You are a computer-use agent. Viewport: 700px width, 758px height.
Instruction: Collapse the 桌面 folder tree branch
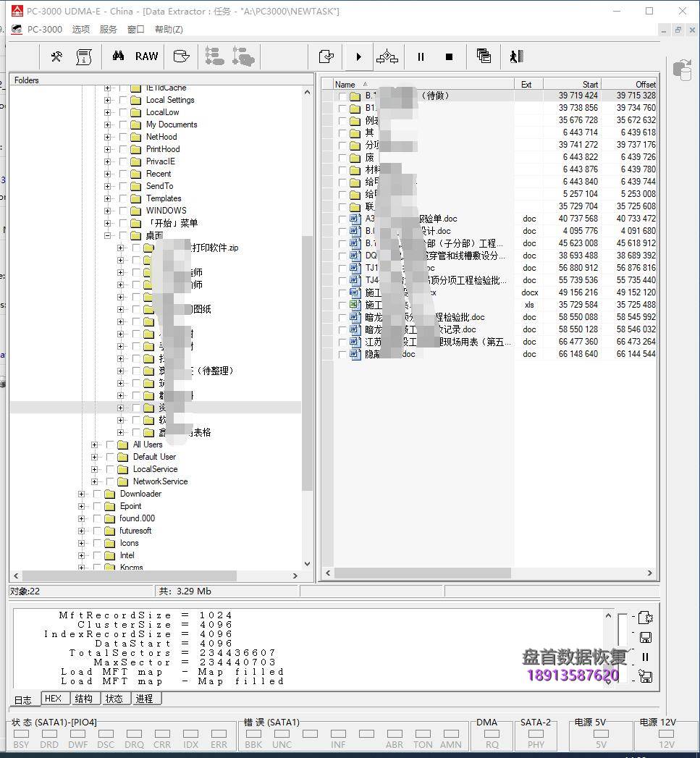pos(106,235)
